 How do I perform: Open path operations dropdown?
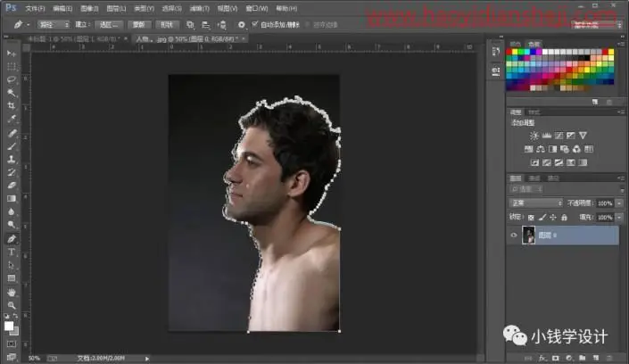190,25
